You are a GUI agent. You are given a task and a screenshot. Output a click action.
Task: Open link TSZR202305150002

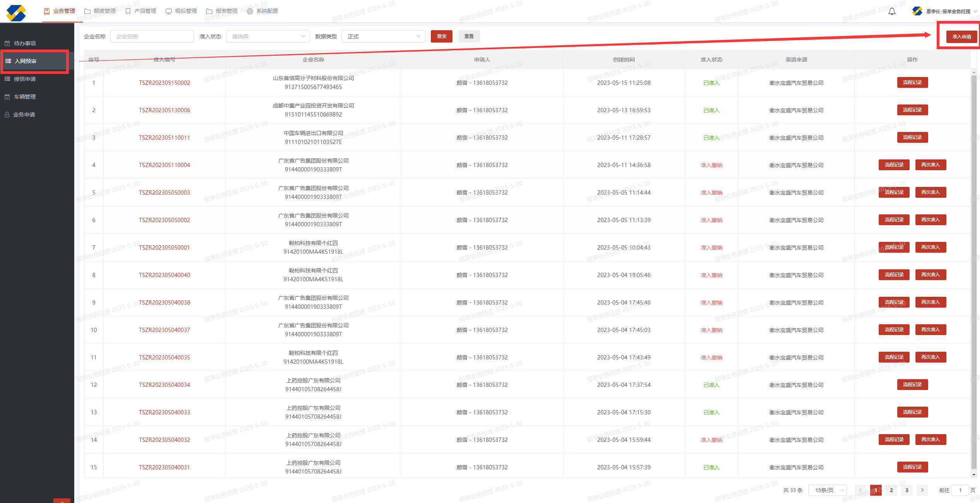click(x=164, y=83)
